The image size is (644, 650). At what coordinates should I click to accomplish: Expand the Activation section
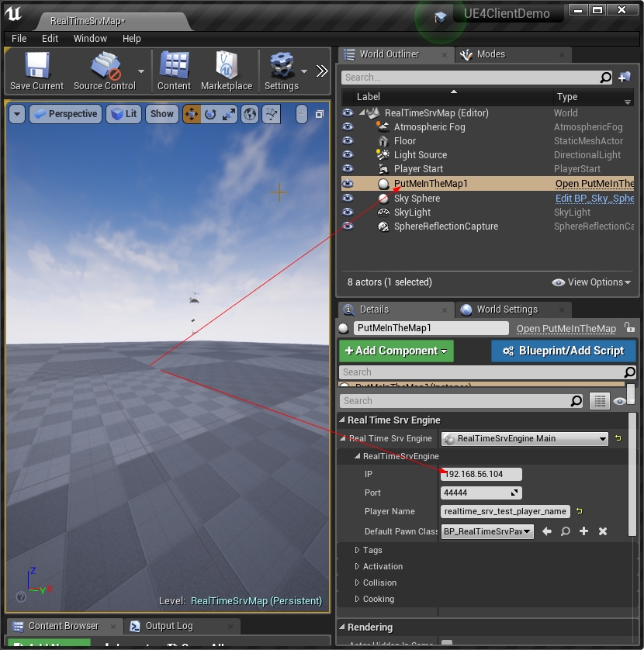coord(357,566)
